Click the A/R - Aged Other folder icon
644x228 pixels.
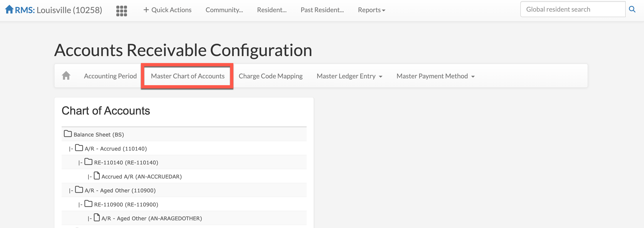(79, 190)
